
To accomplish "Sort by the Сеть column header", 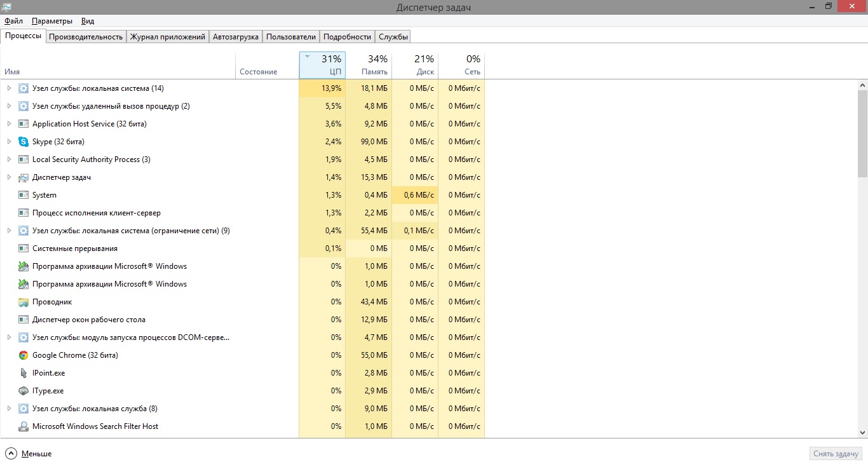I will [461, 65].
